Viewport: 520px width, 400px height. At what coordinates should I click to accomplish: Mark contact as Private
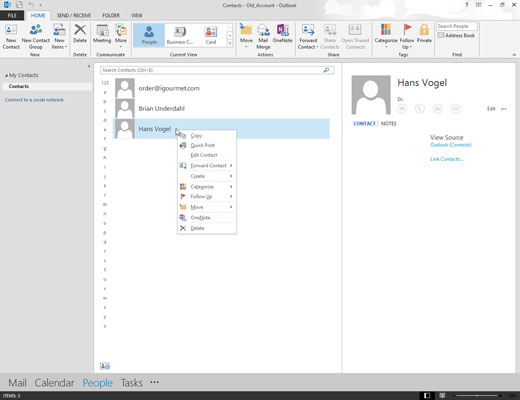pos(424,34)
